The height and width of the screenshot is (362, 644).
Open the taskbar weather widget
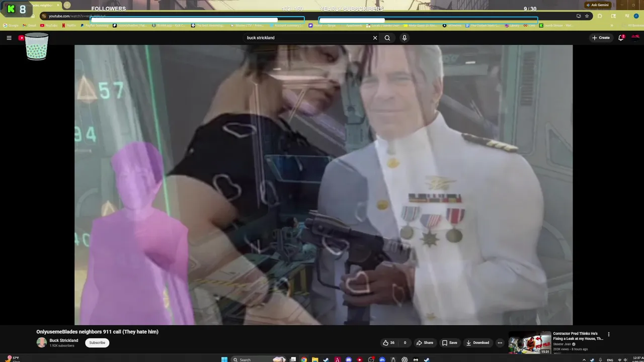14,359
